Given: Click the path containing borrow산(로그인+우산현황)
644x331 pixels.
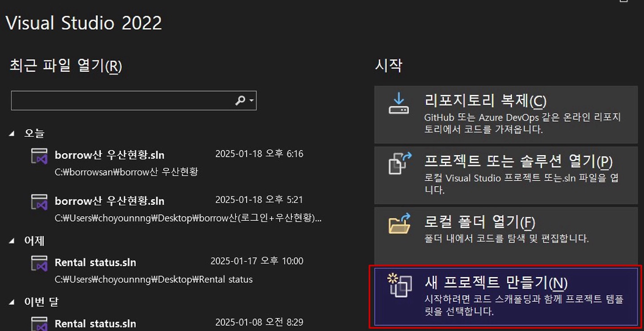Looking at the screenshot, I should click(188, 218).
